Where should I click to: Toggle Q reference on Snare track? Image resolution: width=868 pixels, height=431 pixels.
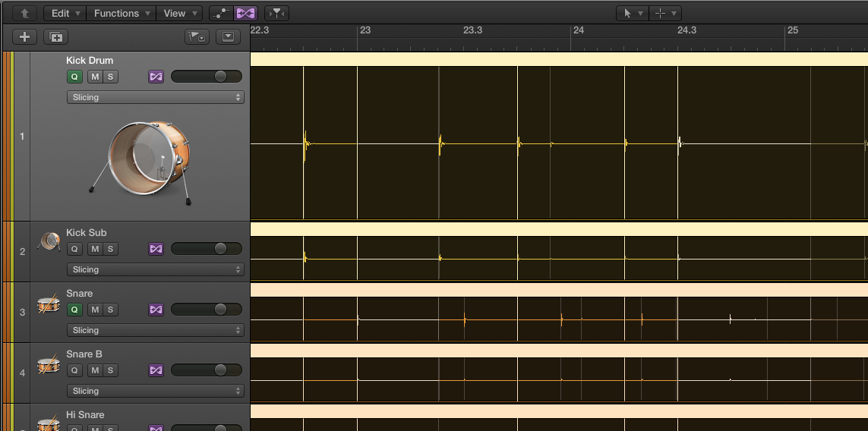[74, 310]
